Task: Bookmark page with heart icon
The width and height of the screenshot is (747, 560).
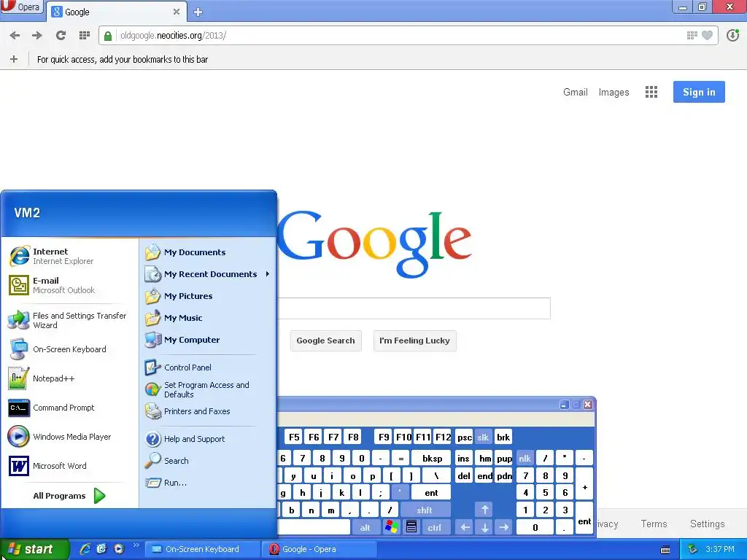Action: [708, 35]
